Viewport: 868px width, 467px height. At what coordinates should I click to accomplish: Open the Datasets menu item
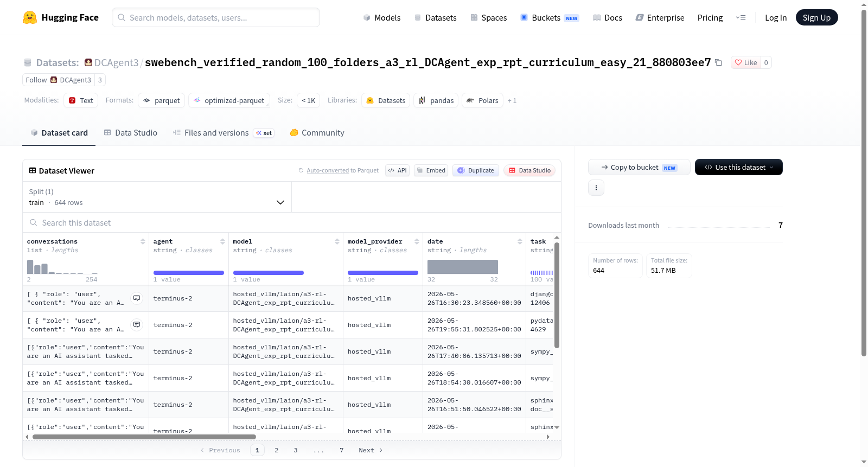tap(435, 17)
